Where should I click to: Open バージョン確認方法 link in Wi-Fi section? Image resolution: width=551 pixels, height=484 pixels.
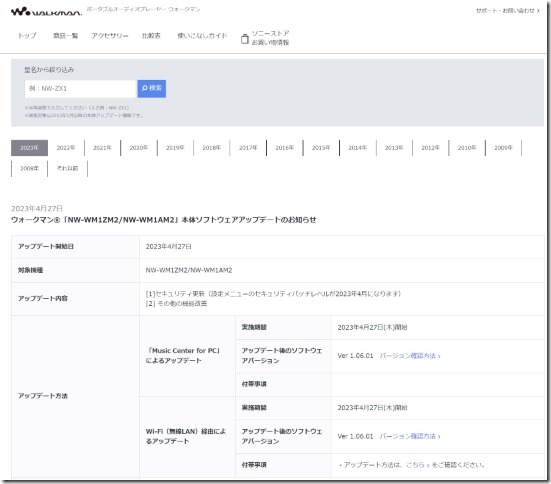pos(410,436)
